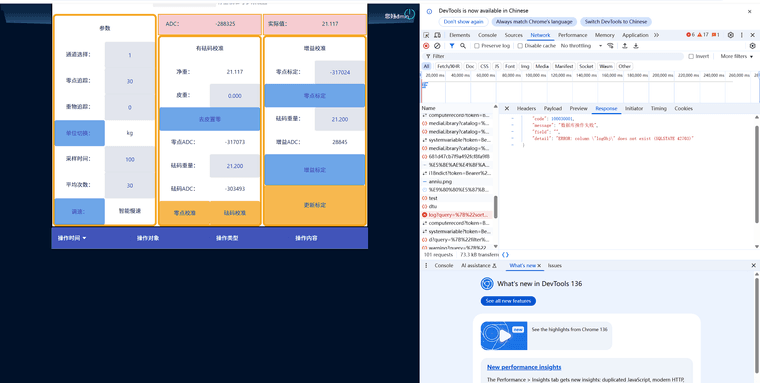Click the power logout icon on webpage
760x383 pixels.
click(410, 14)
